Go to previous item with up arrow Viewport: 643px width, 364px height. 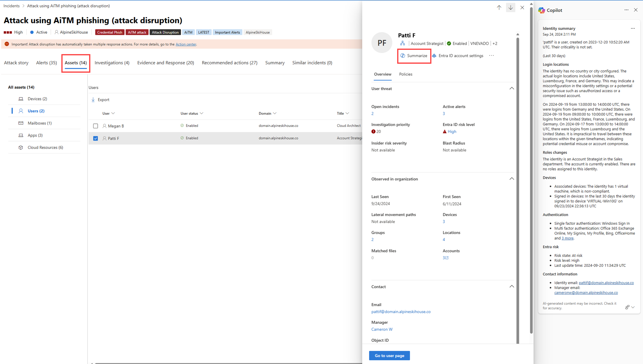(x=499, y=7)
